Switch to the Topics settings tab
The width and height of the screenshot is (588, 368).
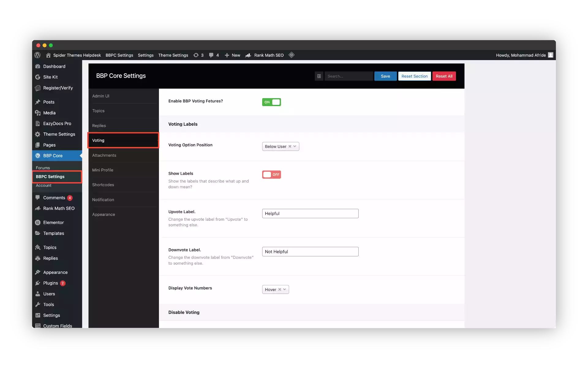[98, 111]
